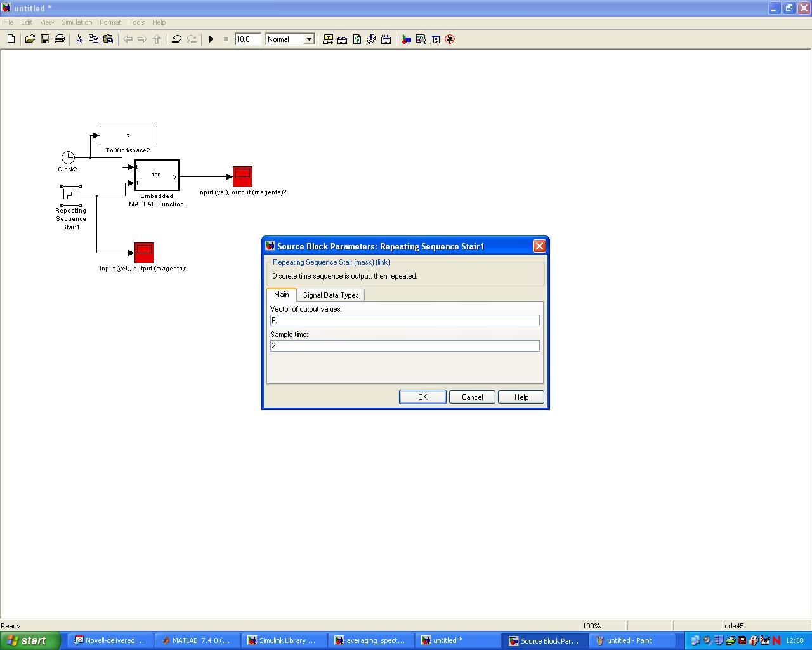Screen dimensions: 812x650
Task: Open a model with the folder icon
Action: coord(30,39)
